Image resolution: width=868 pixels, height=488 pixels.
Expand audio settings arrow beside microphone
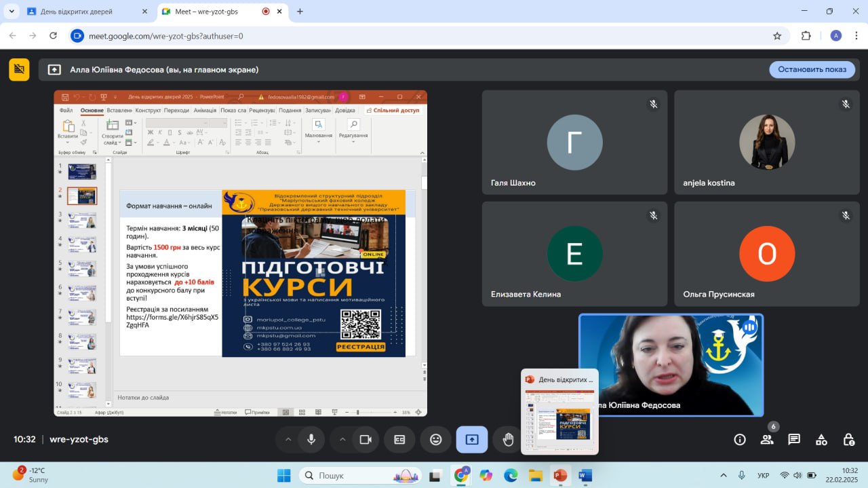click(x=288, y=439)
